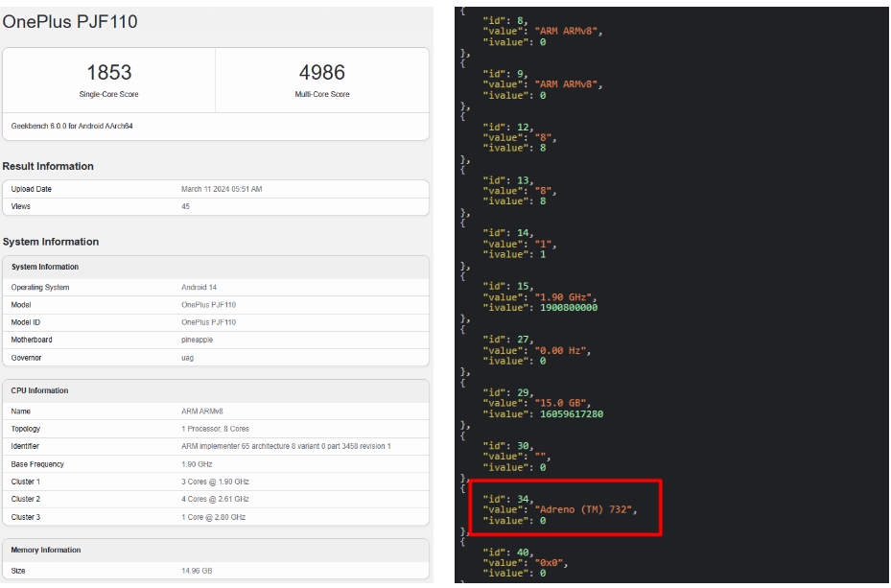891x588 pixels.
Task: Click the JSON line "id": 8
Action: 505,21
